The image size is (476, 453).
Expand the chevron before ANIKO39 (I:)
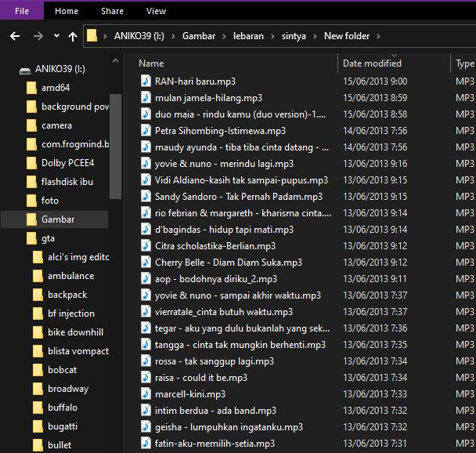coord(105,37)
